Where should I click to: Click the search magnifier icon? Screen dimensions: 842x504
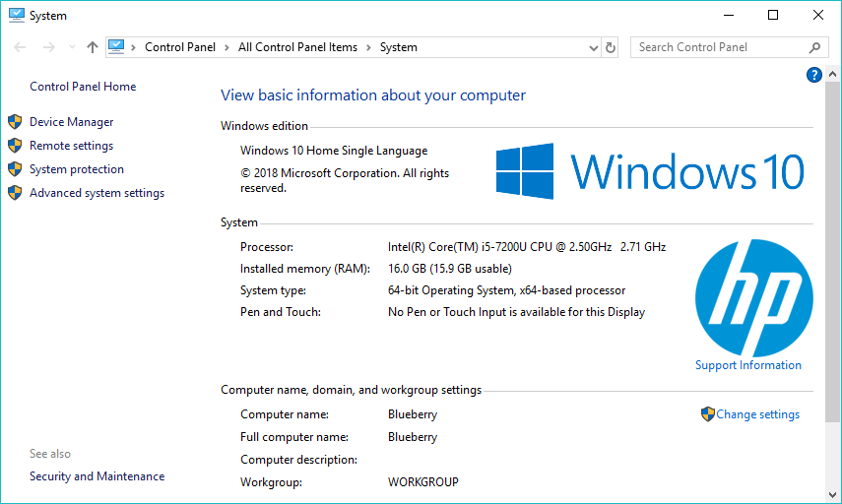814,47
